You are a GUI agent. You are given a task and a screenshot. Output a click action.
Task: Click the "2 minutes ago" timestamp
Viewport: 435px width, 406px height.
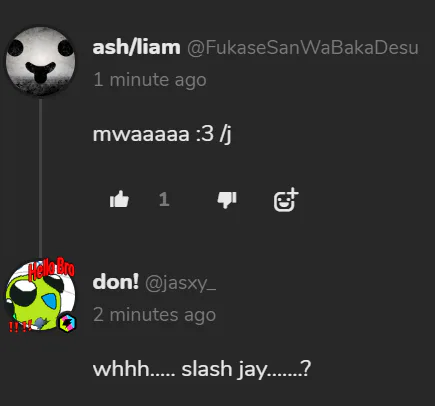[x=155, y=315]
